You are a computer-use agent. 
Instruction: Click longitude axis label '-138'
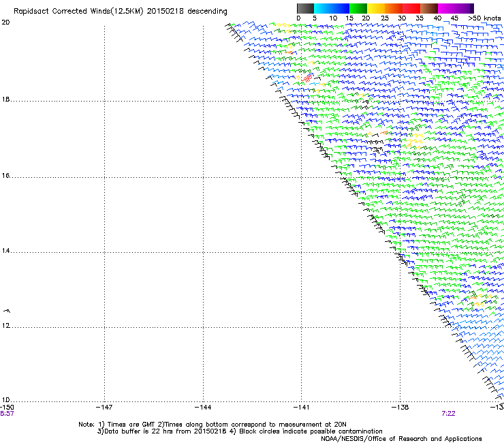400,408
